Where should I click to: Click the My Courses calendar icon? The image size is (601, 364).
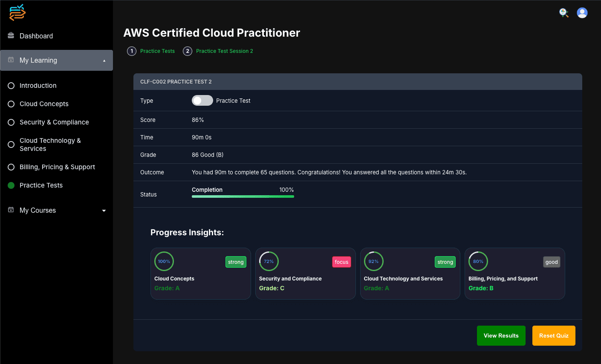pyautogui.click(x=11, y=210)
